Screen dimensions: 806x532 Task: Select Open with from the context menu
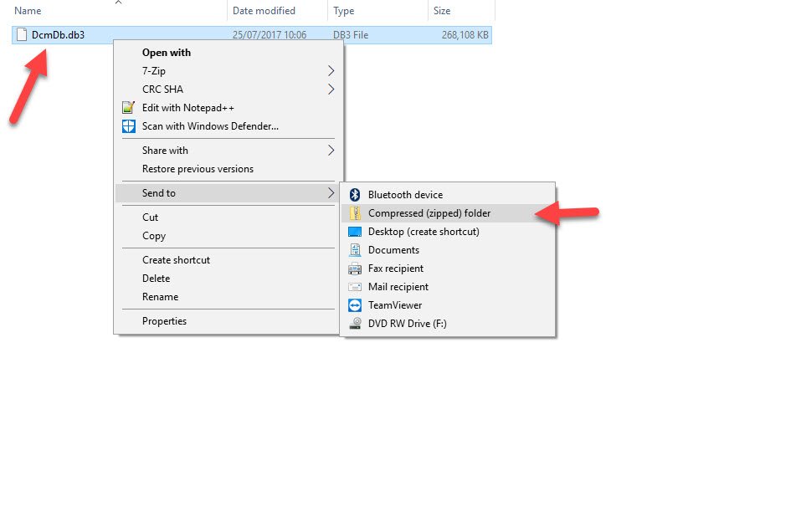168,53
